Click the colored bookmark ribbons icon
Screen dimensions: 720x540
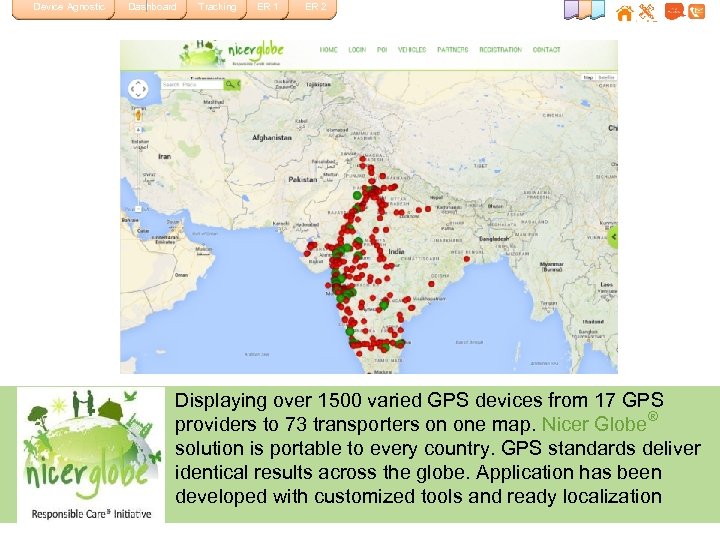(585, 10)
